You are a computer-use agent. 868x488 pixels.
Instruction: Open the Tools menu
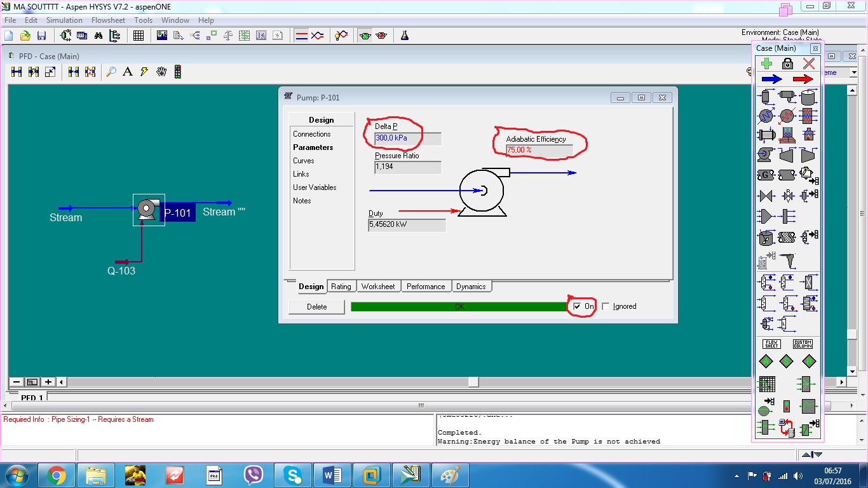[143, 20]
